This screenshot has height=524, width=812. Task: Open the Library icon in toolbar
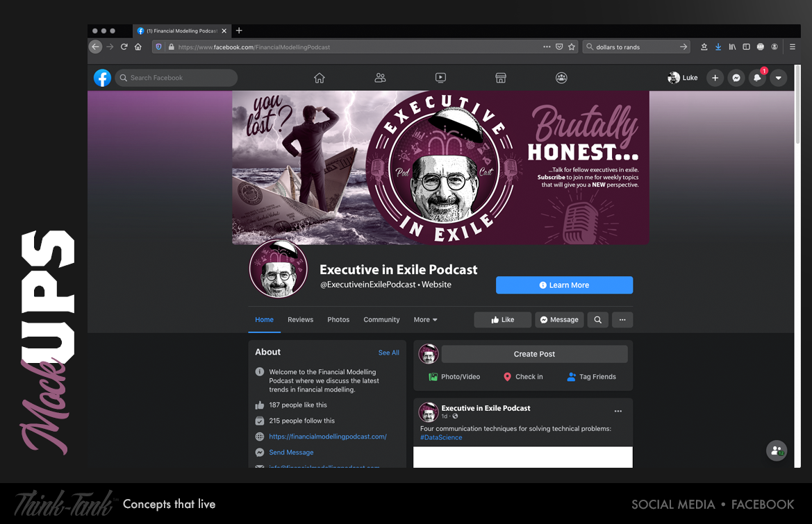732,47
